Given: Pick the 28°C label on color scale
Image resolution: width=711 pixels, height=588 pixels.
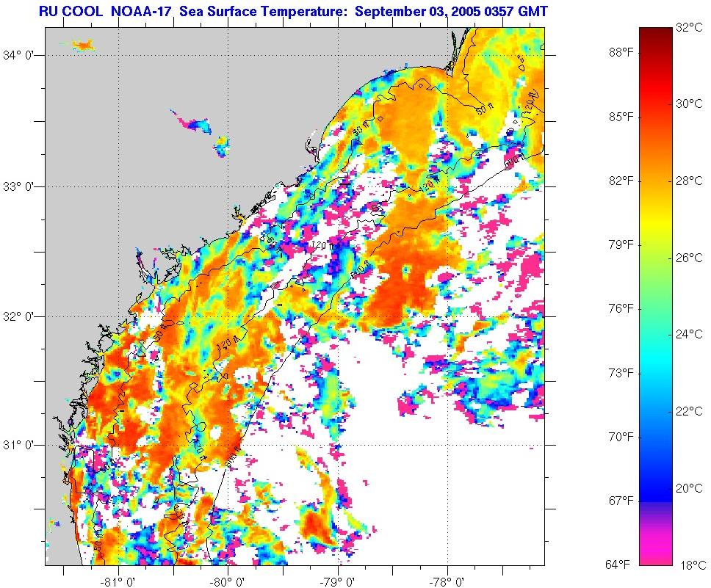Looking at the screenshot, I should (689, 181).
